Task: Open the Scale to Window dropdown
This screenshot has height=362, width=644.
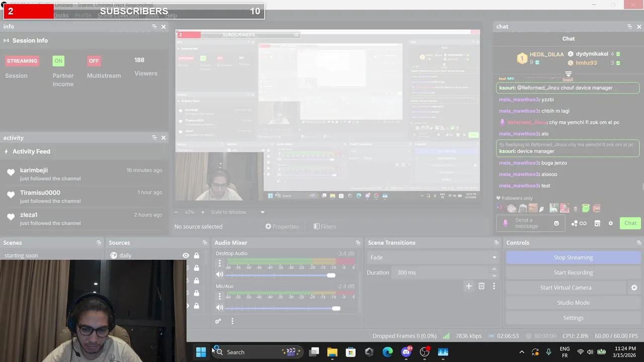Action: (x=237, y=212)
